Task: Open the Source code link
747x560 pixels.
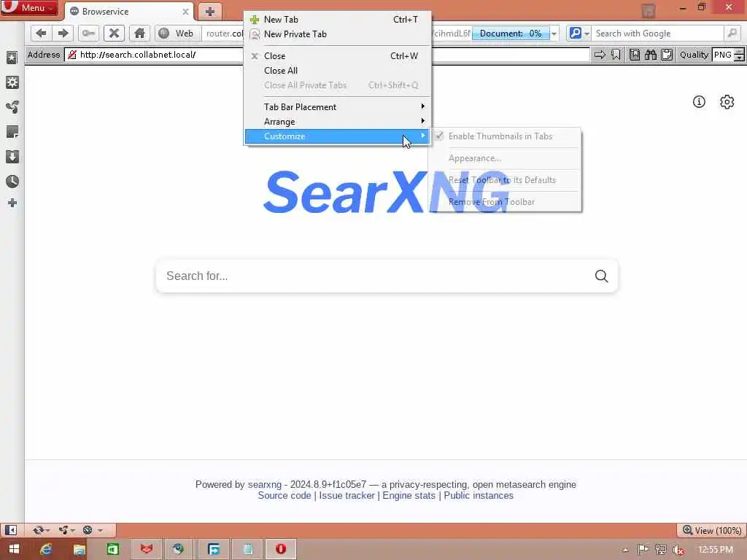Action: (285, 496)
